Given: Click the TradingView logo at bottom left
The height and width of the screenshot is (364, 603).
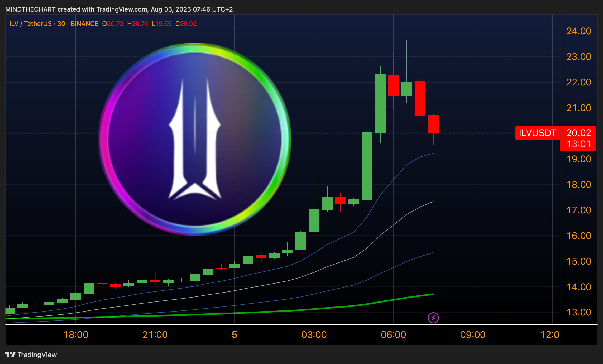Looking at the screenshot, I should [x=31, y=355].
